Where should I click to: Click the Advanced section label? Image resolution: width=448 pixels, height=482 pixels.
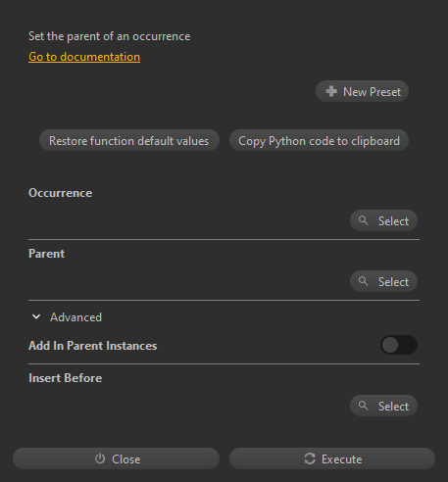tap(75, 317)
